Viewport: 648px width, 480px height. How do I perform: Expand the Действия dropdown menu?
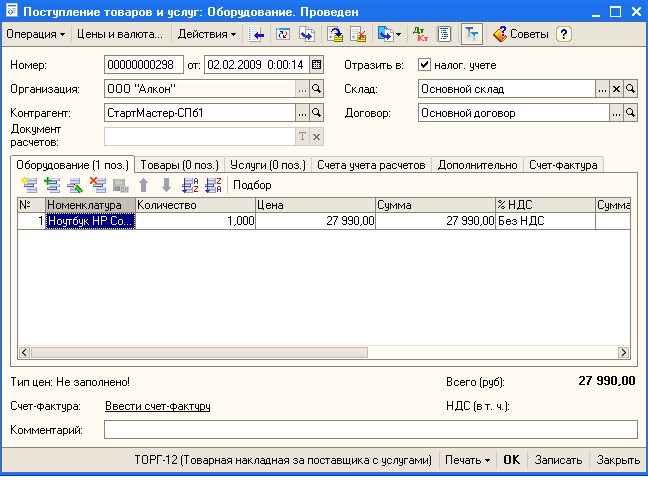[206, 34]
